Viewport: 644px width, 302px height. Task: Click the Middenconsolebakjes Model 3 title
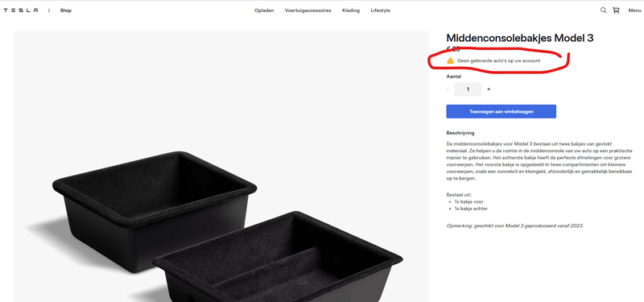point(519,38)
